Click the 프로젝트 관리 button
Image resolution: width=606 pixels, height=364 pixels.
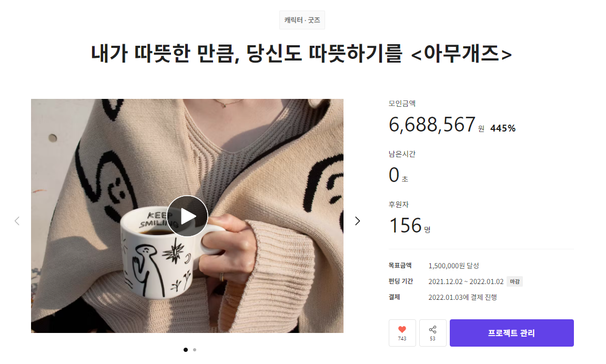(x=511, y=332)
